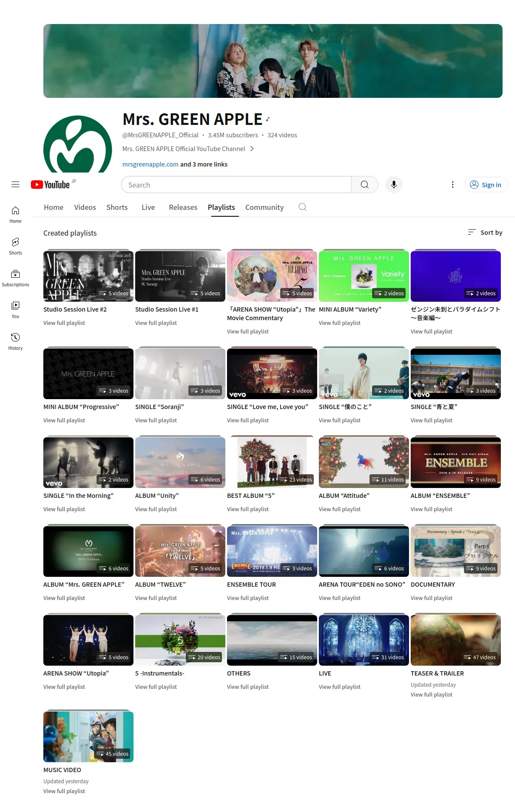515x812 pixels.
Task: View full playlist for MUSIC VIDEO
Action: click(x=64, y=791)
